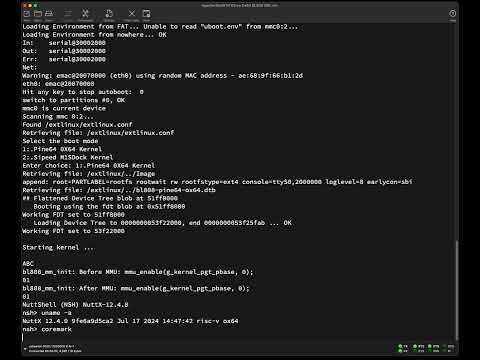Click 'Hit any key to stop autoboot' line

point(83,92)
